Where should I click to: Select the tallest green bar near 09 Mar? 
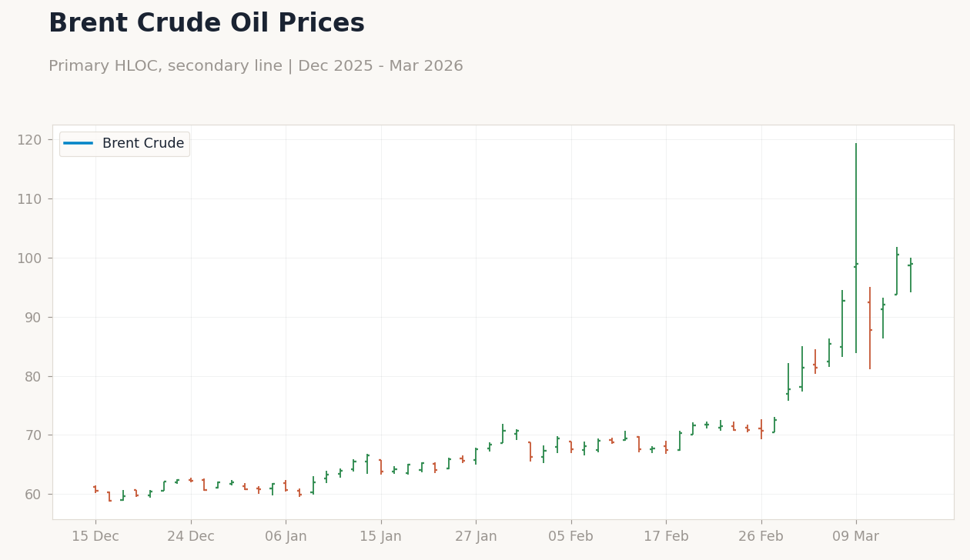856,246
